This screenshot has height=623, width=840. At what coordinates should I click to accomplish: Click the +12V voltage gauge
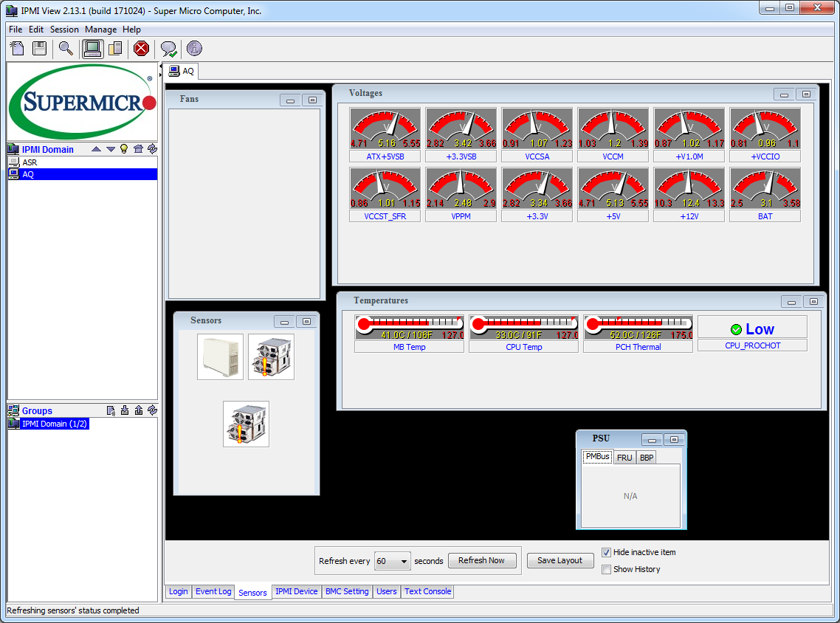tap(689, 188)
